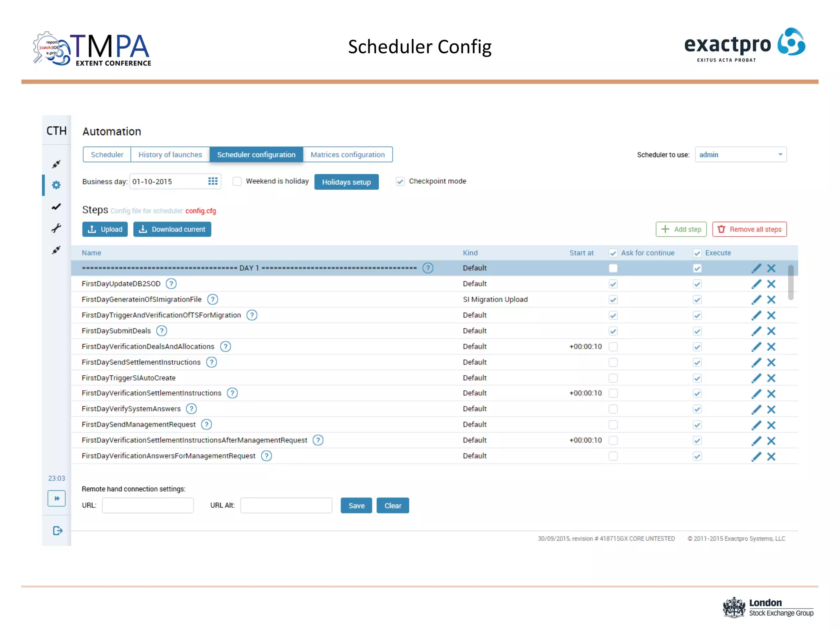Toggle Weekend is holiday checkbox

coord(237,181)
